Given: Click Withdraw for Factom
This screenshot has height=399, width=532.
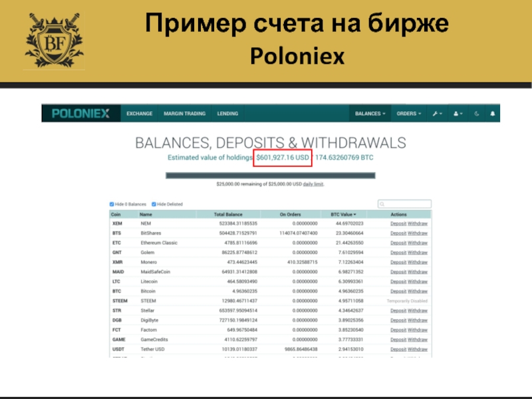Looking at the screenshot, I should click(418, 330).
